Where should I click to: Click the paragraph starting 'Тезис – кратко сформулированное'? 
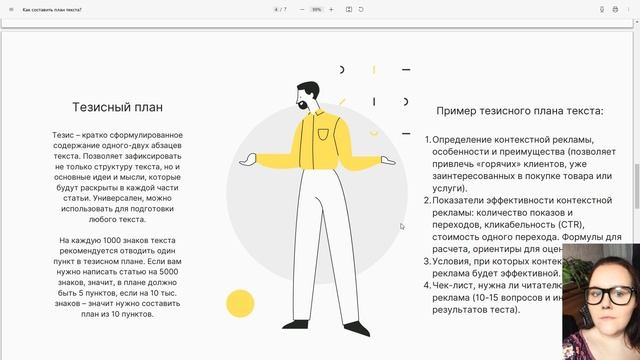pos(118,177)
